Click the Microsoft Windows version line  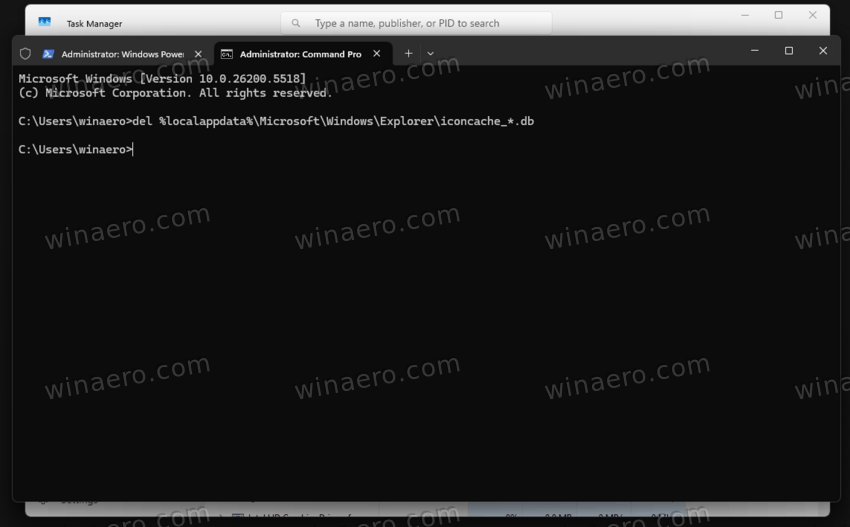pos(162,79)
